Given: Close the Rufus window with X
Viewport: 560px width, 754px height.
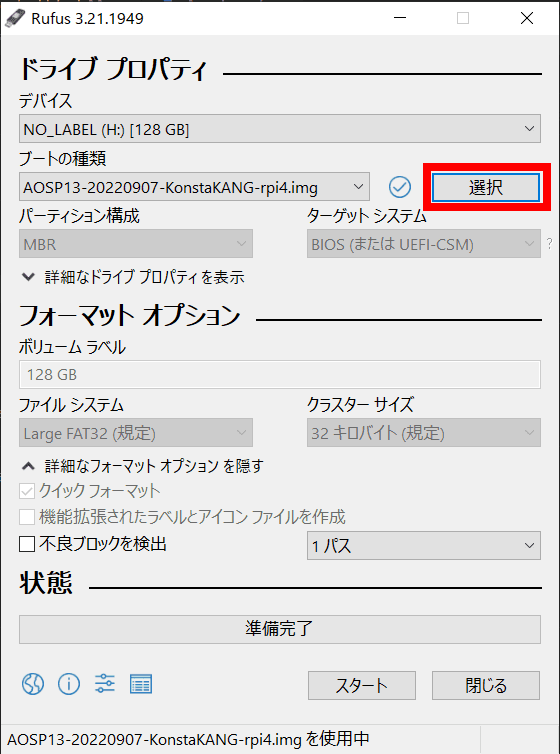Looking at the screenshot, I should pyautogui.click(x=527, y=18).
